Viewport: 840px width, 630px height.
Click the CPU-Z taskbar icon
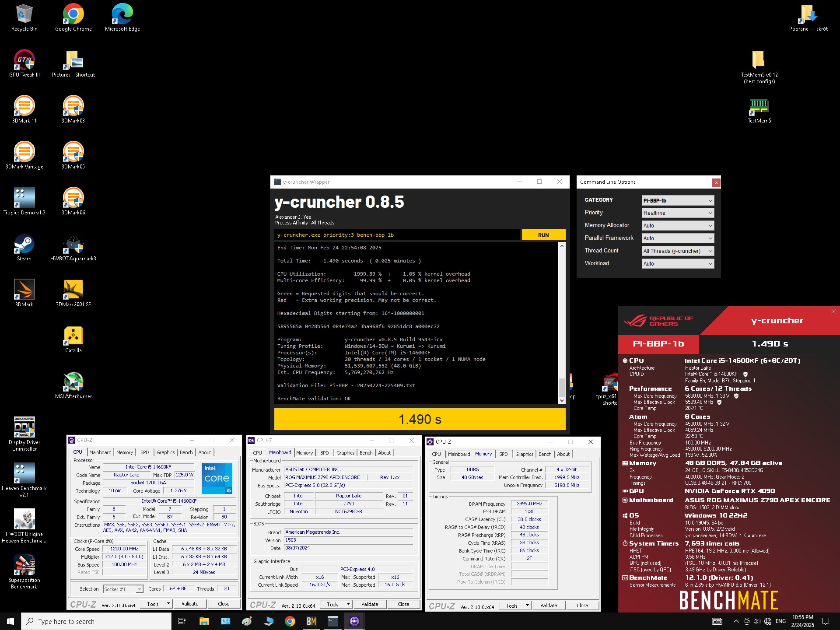point(354,621)
